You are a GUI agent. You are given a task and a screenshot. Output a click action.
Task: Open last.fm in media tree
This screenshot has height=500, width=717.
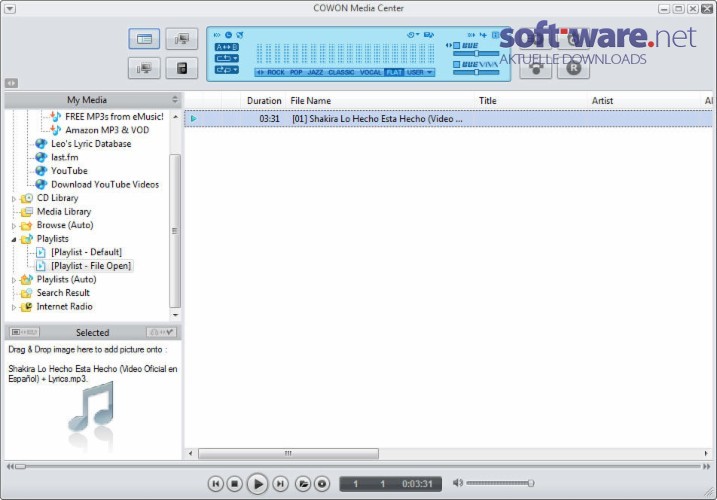(64, 157)
